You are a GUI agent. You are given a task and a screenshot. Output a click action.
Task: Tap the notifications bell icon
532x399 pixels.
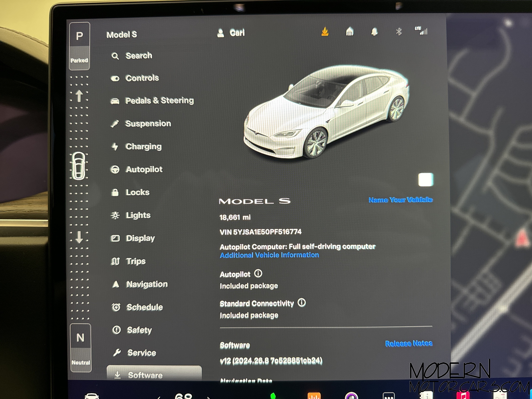[374, 32]
